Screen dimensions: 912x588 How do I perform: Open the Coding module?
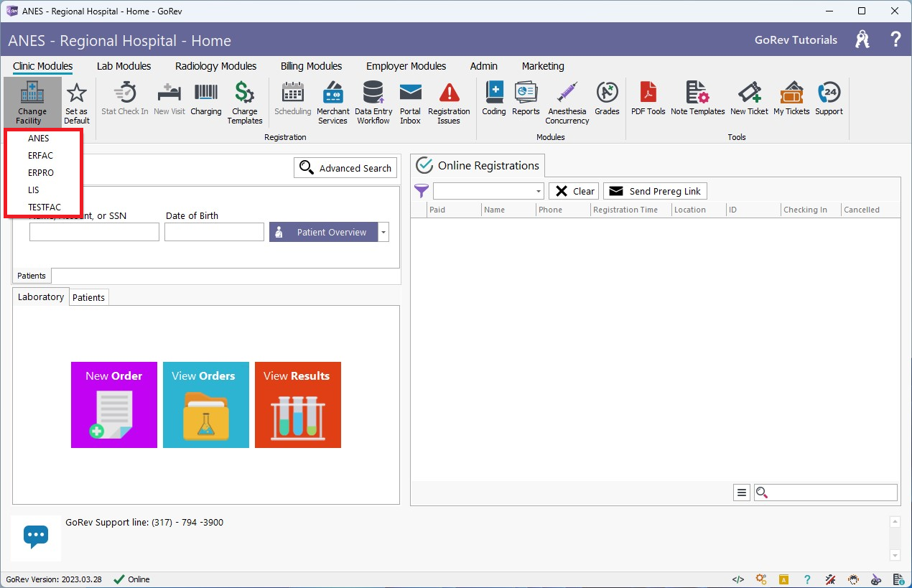pos(494,99)
